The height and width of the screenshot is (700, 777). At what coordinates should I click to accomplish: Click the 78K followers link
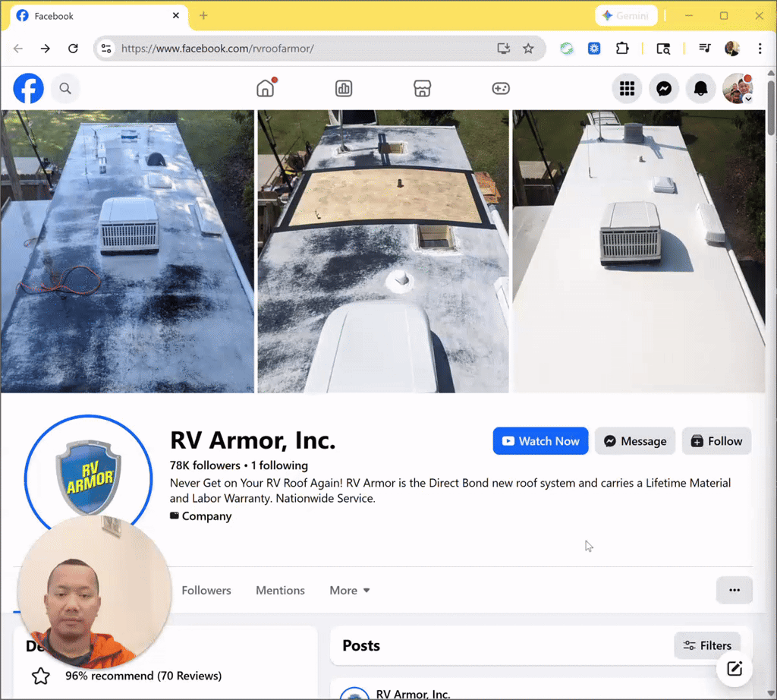205,465
